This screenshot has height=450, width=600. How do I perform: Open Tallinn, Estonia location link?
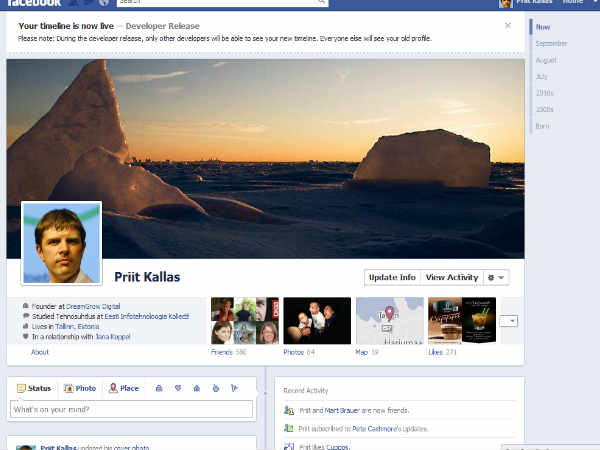pyautogui.click(x=77, y=326)
